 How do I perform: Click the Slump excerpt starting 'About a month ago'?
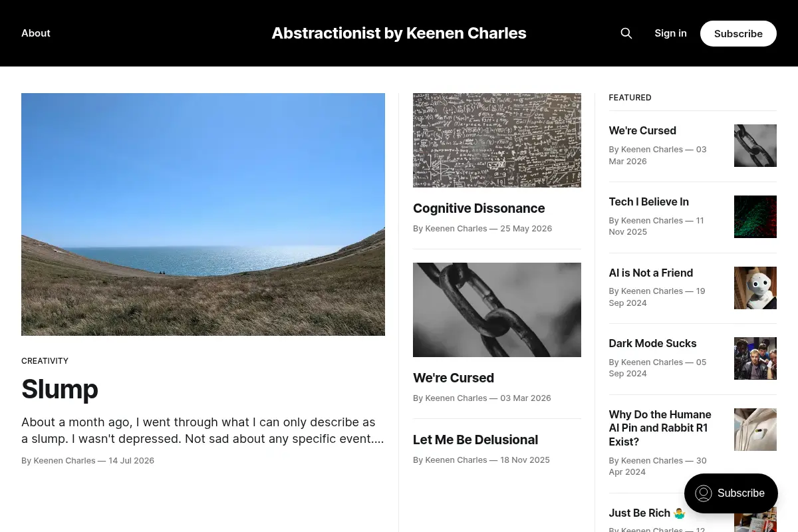pyautogui.click(x=203, y=430)
